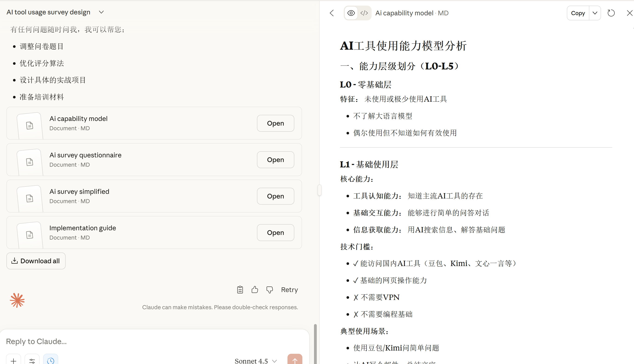Click the copy response clipboard icon
This screenshot has height=364, width=634.
[240, 289]
